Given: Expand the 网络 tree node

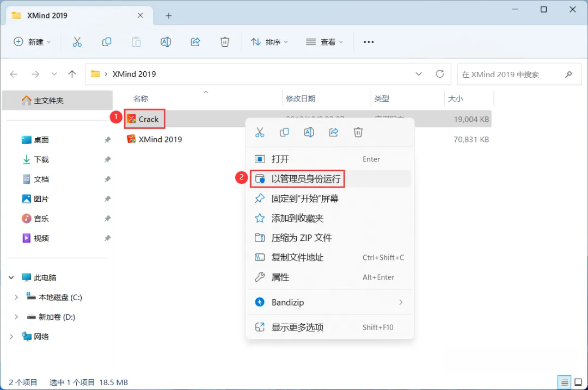Looking at the screenshot, I should [11, 337].
